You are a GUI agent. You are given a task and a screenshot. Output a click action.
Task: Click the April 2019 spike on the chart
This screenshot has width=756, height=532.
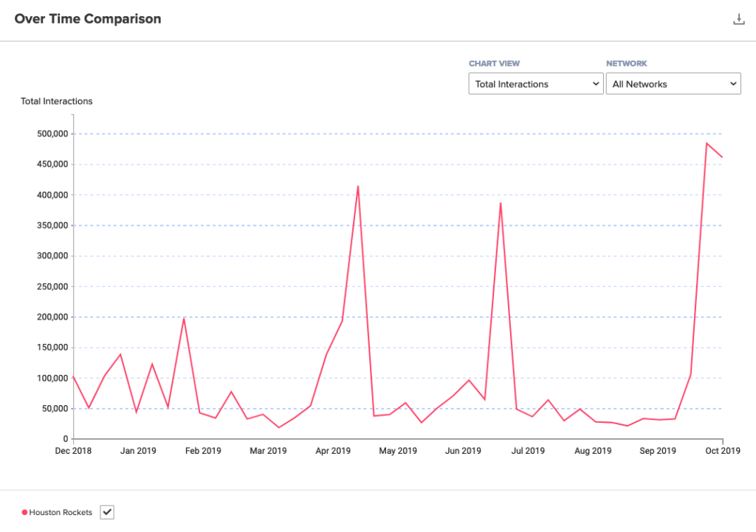(359, 187)
